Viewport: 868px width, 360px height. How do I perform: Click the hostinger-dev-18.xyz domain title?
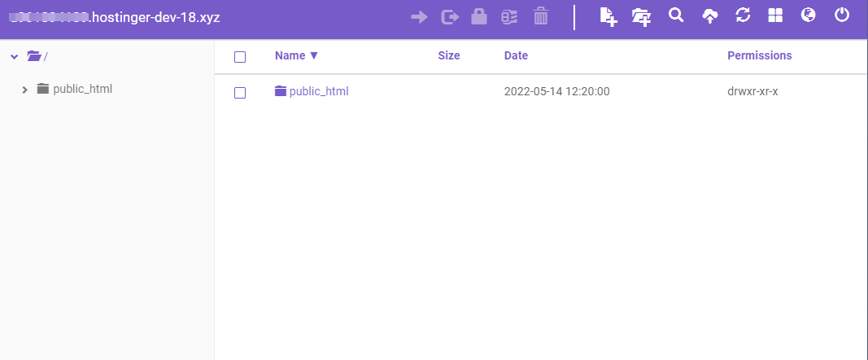point(114,16)
